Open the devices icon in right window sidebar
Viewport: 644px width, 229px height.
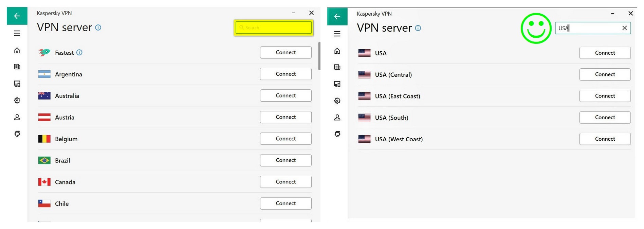[337, 84]
